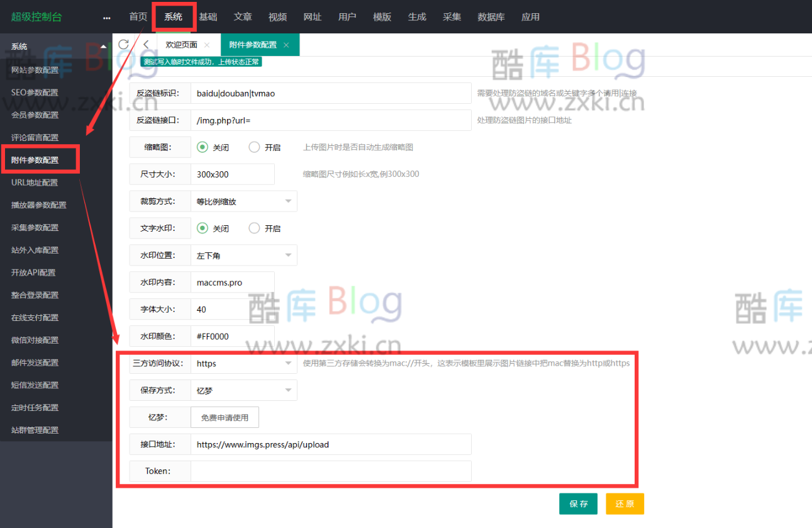Select 播放器参数配置 in the sidebar

tap(39, 205)
